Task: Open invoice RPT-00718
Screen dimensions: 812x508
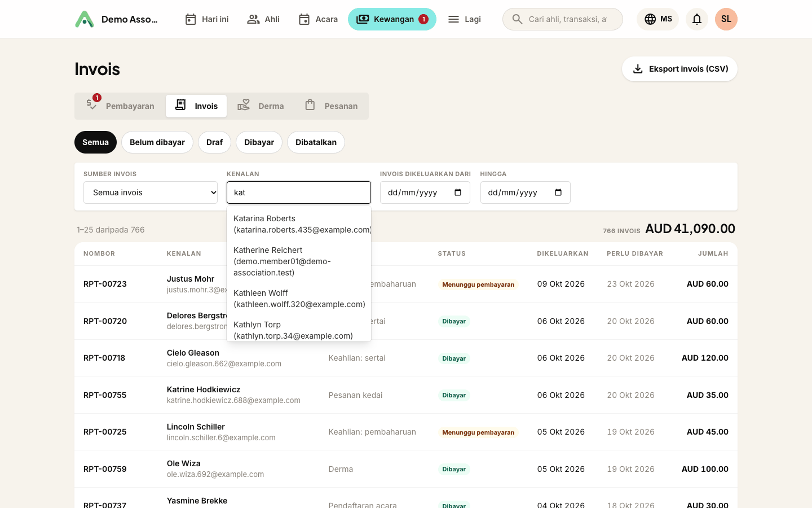Action: pyautogui.click(x=104, y=358)
